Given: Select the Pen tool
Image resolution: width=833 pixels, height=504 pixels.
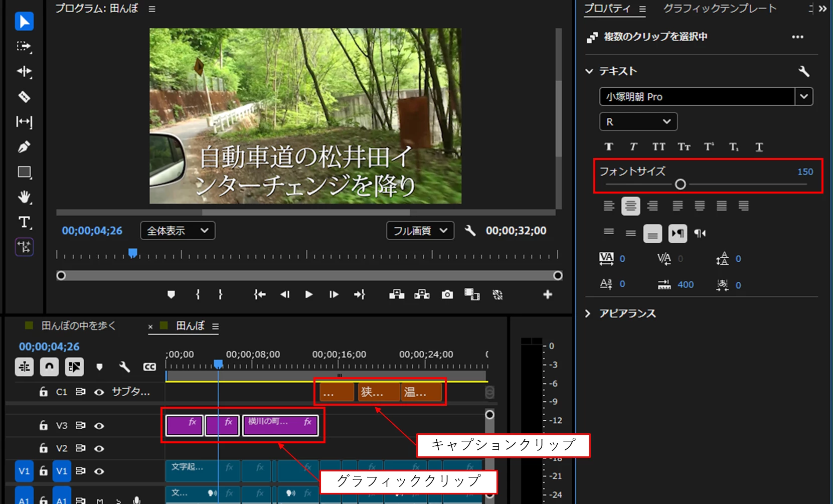Looking at the screenshot, I should point(24,147).
